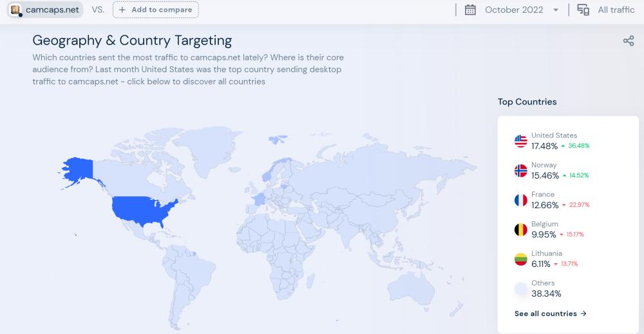Click the Norway flag icon
Screen dimensions: 644x334
521,171
